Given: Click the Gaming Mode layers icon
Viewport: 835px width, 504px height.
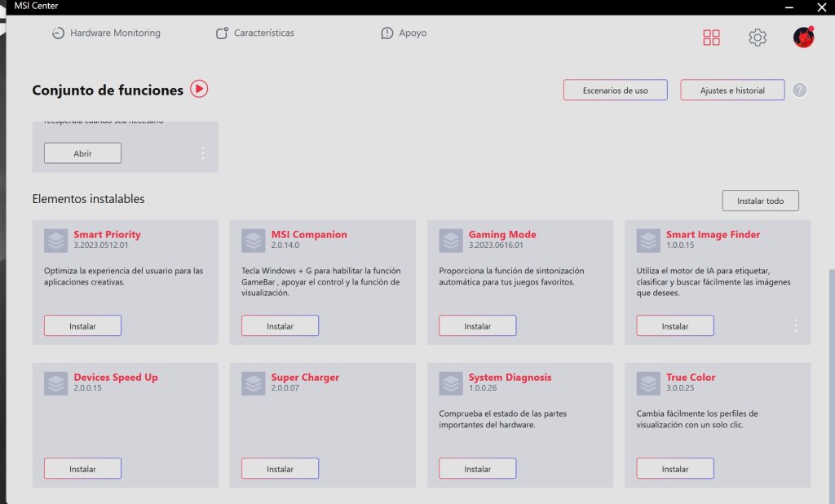Looking at the screenshot, I should pyautogui.click(x=451, y=241).
